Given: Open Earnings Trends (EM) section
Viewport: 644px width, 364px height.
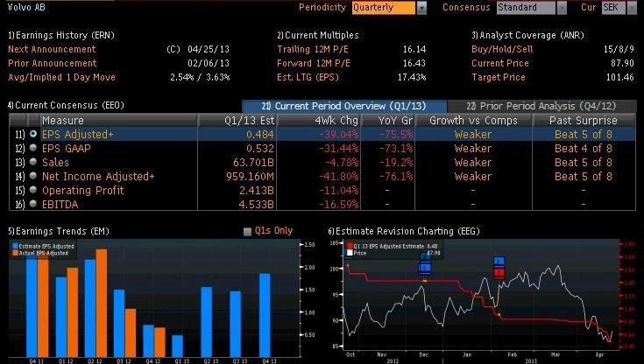Looking at the screenshot, I should coord(59,232).
